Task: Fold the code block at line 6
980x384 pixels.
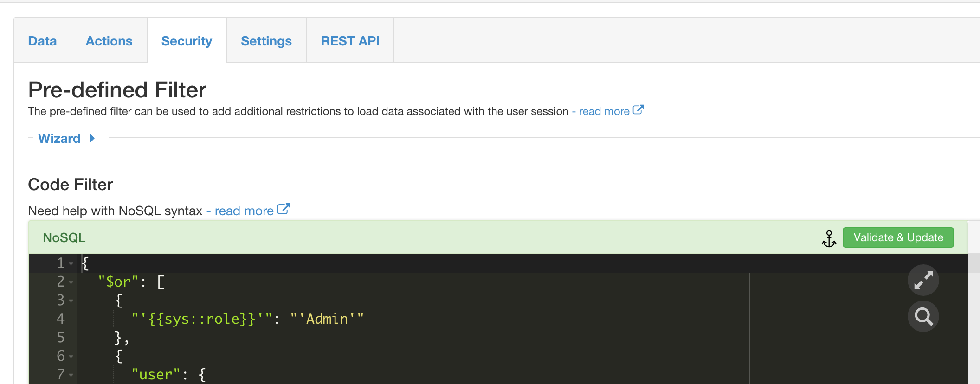Action: pos(71,357)
